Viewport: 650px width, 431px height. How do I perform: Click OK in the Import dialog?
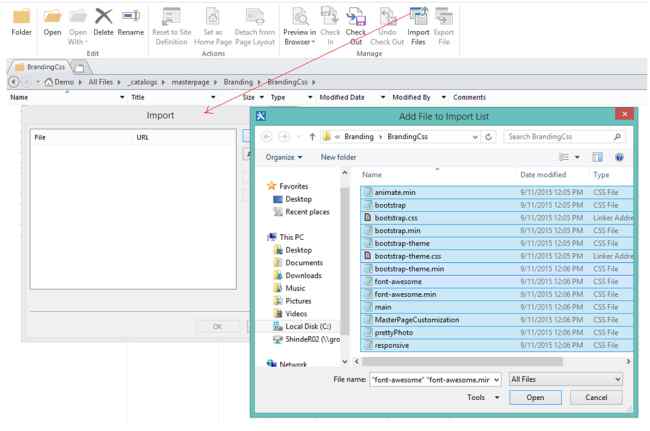click(217, 327)
